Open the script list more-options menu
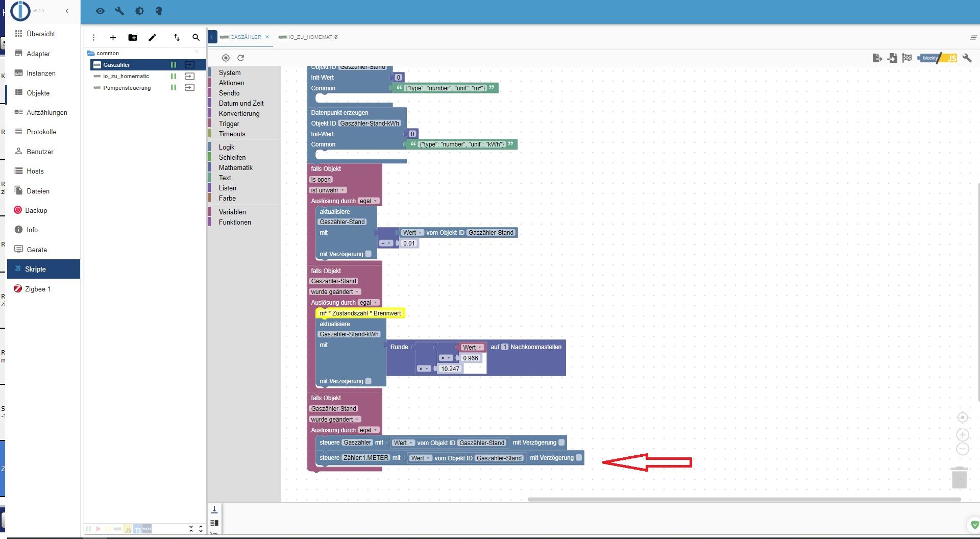The height and width of the screenshot is (539, 980). coord(93,37)
